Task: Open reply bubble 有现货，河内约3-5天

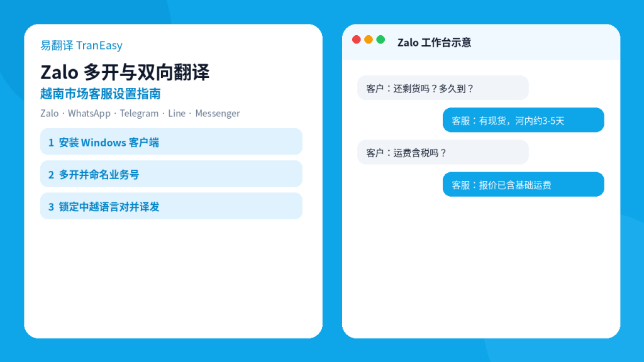Action: [x=523, y=120]
